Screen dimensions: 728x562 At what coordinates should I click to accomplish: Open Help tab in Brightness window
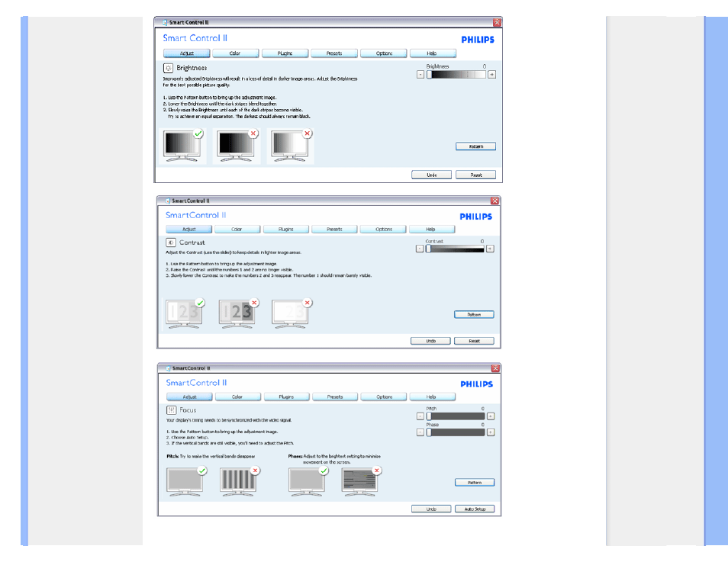(432, 53)
